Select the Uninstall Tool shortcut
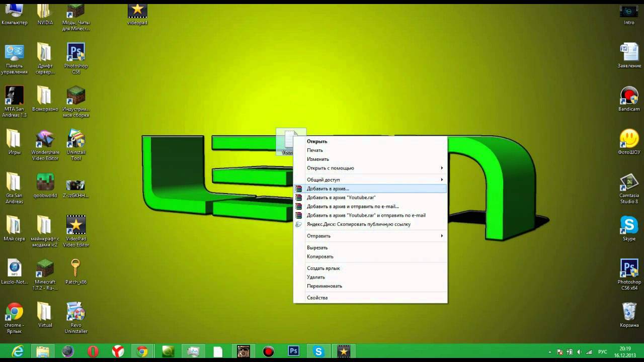This screenshot has width=644, height=362. pos(75,146)
